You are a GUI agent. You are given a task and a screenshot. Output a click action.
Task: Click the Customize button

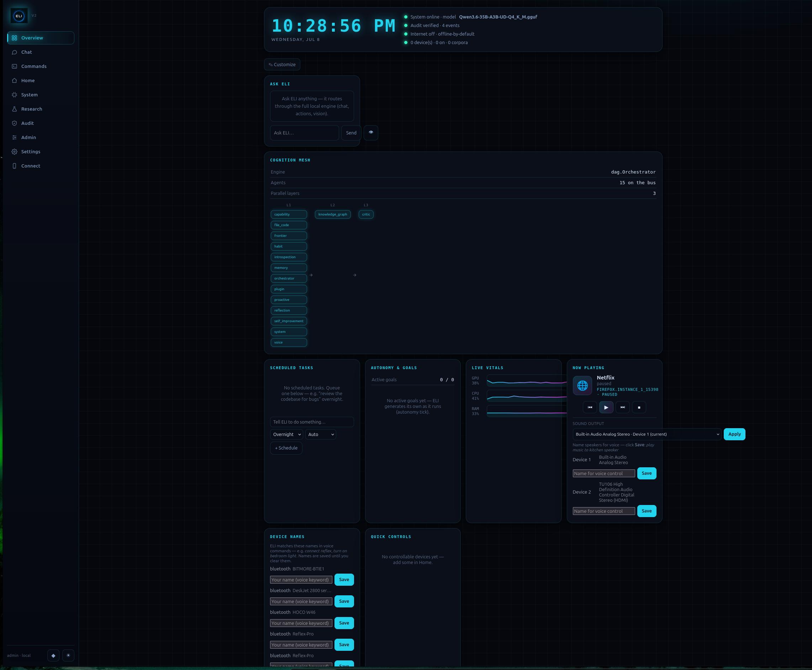click(282, 64)
